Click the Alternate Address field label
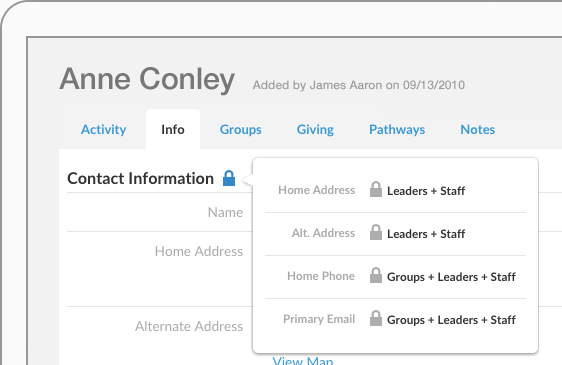This screenshot has height=365, width=562. tap(189, 326)
